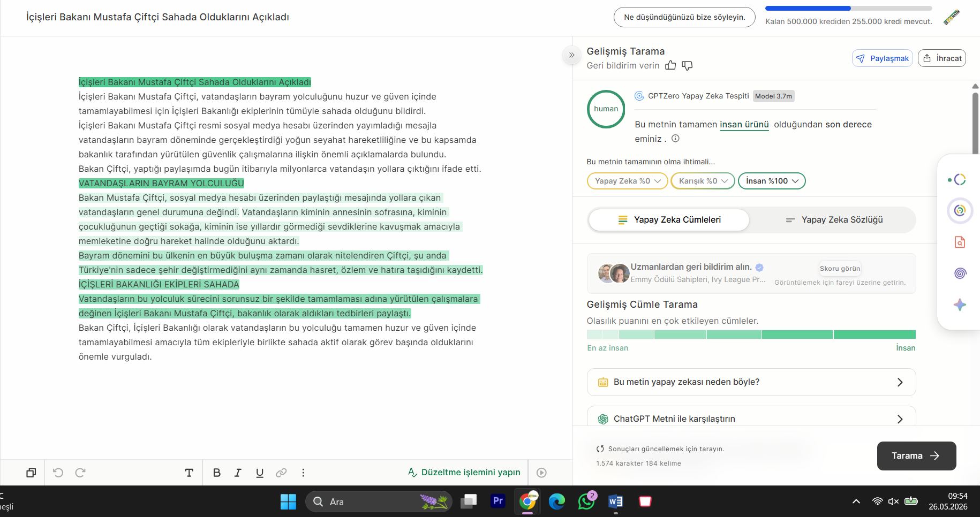This screenshot has height=517, width=980.
Task: Select the Yapay Zeka Cümleleri tab
Action: pos(669,220)
